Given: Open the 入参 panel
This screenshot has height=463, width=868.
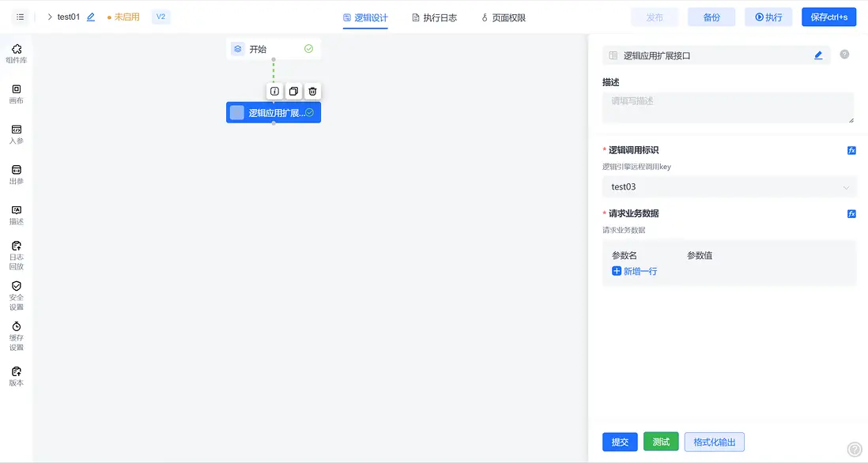Looking at the screenshot, I should pyautogui.click(x=16, y=134).
